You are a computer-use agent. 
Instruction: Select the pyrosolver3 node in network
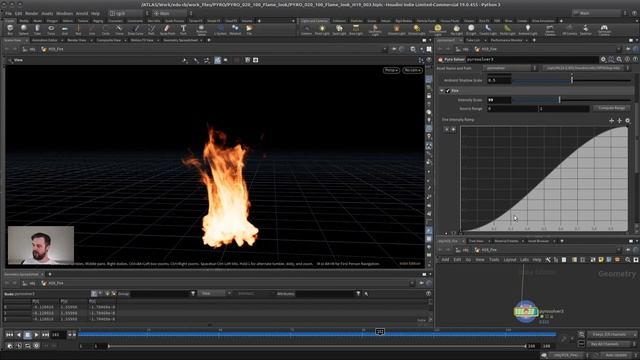pyautogui.click(x=525, y=312)
